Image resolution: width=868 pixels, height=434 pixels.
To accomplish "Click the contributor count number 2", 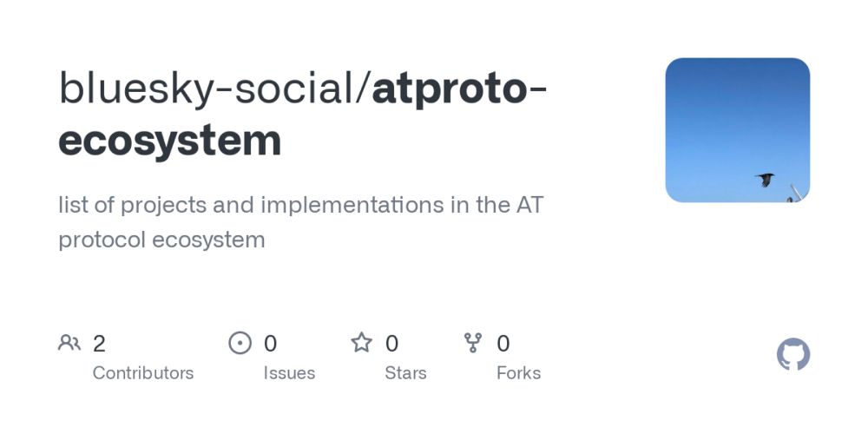I will (99, 344).
